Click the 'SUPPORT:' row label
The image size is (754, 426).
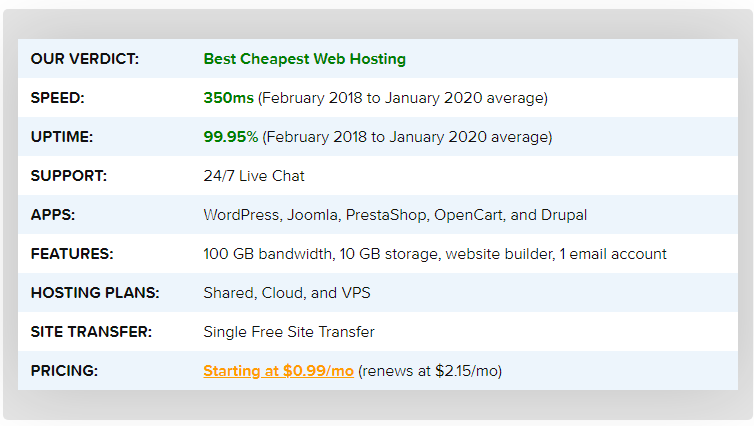coord(69,176)
